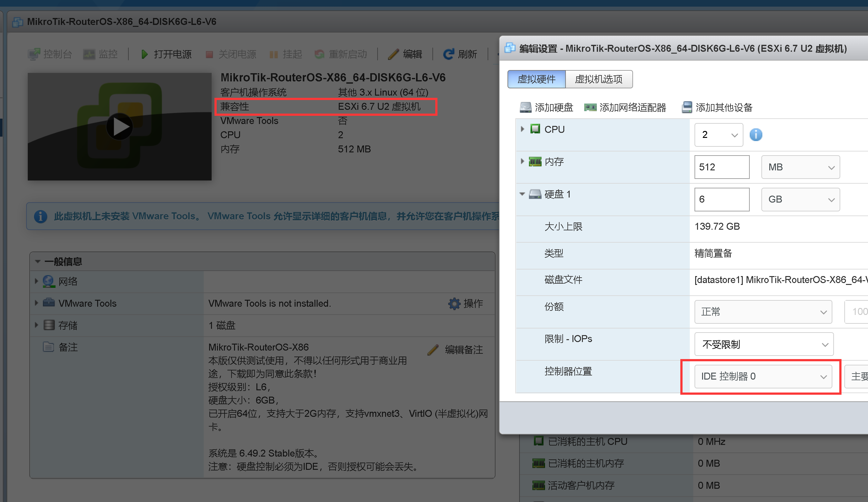
Task: Click the disk size field showing 6
Action: [722, 199]
